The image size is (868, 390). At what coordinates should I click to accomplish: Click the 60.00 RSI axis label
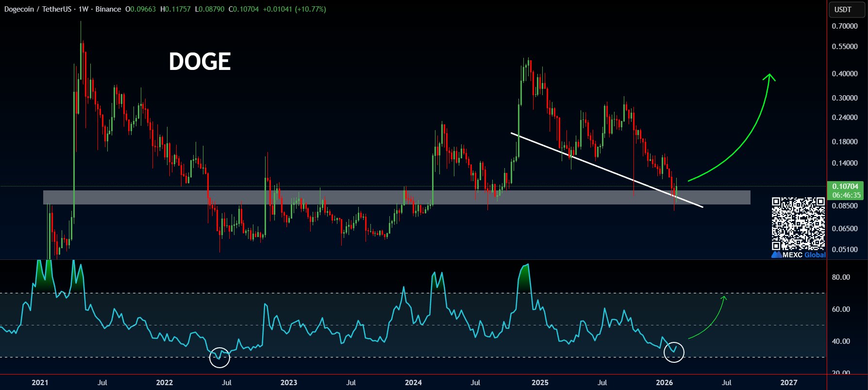point(841,309)
